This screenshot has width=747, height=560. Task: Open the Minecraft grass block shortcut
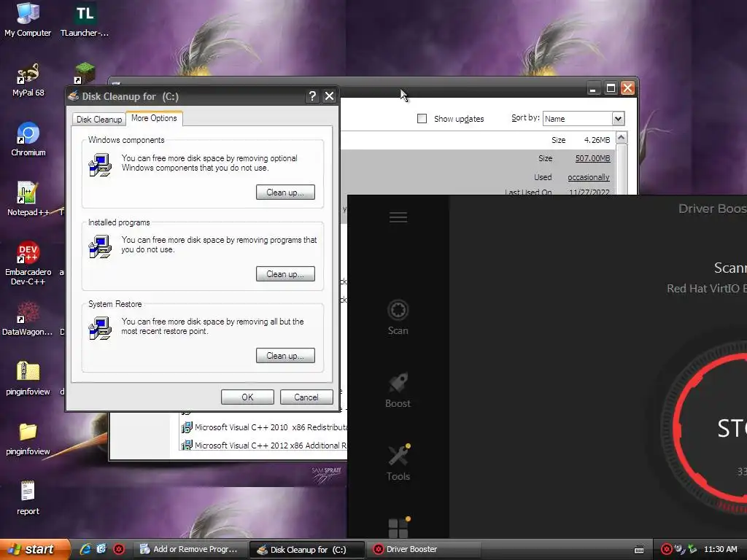coord(85,73)
